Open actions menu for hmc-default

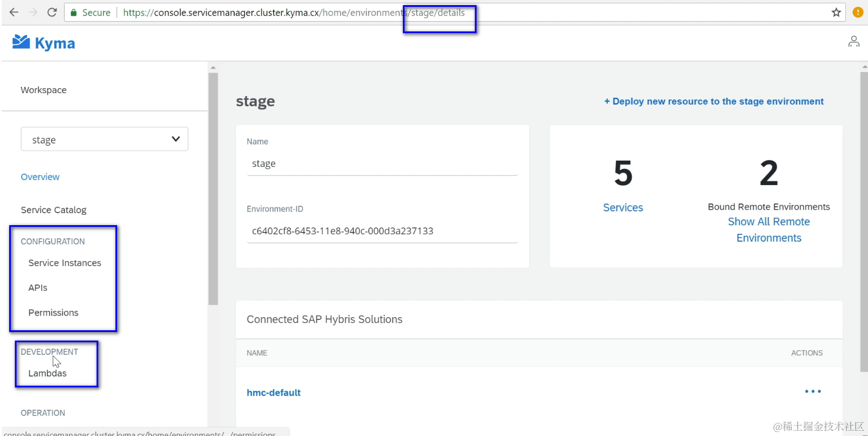tap(813, 391)
